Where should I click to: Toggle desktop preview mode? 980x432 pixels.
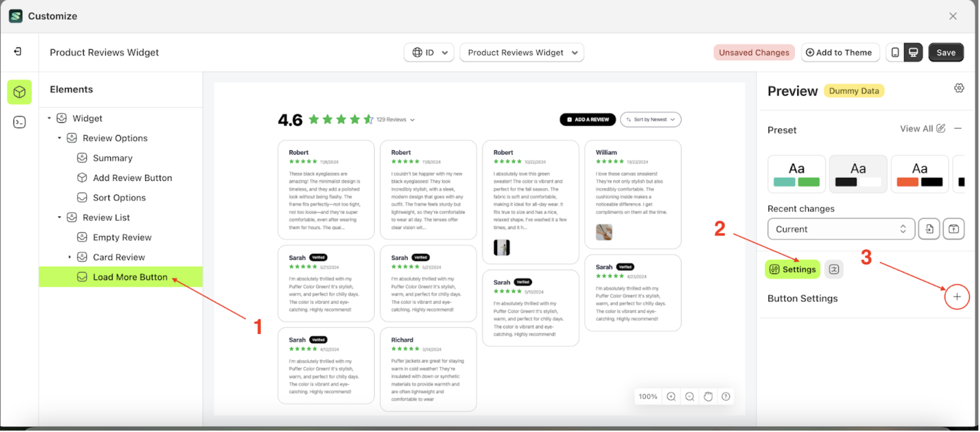pyautogui.click(x=913, y=52)
